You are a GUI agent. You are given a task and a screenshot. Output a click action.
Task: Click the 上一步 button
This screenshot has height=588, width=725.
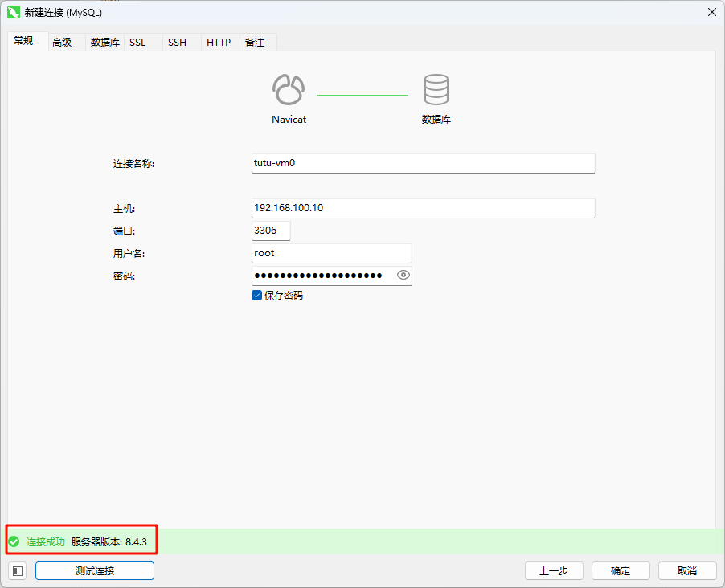click(554, 570)
